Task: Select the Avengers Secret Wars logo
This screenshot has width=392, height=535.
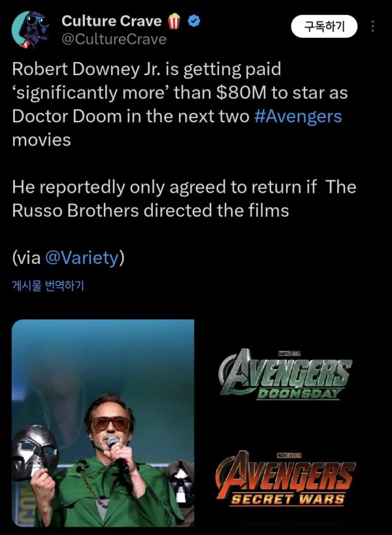Action: [x=286, y=478]
